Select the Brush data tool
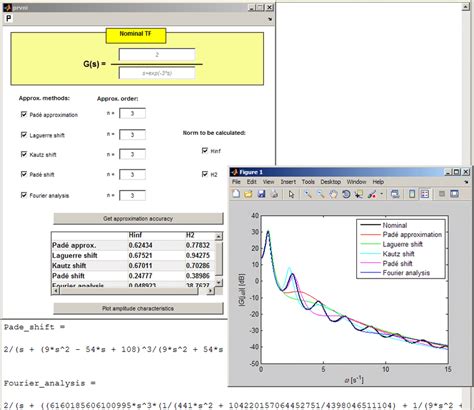 click(x=372, y=194)
